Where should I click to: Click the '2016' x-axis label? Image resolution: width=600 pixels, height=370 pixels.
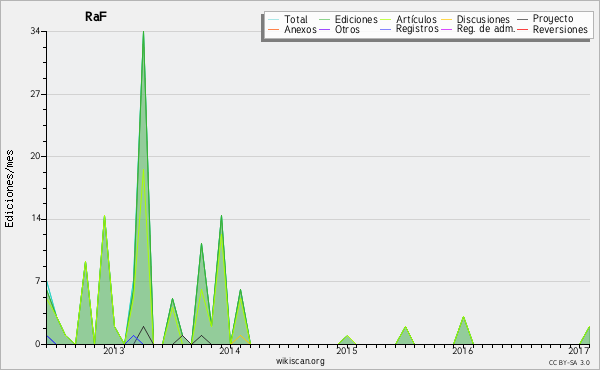click(x=463, y=351)
